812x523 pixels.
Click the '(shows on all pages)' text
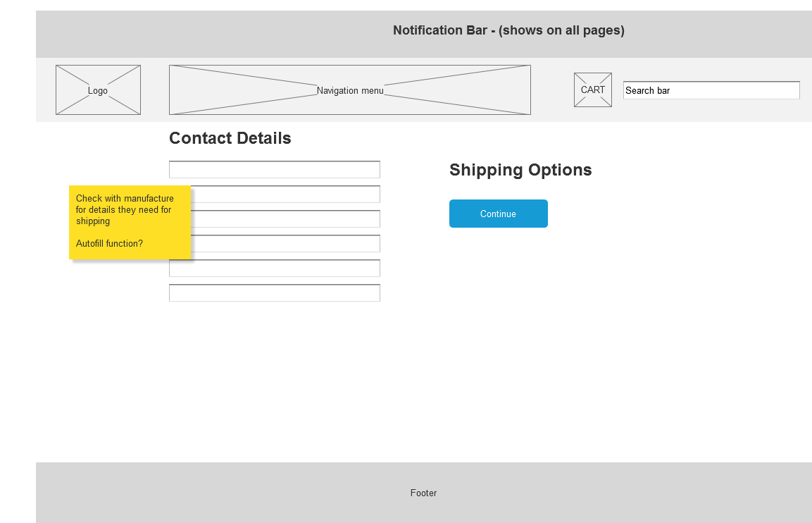point(561,30)
